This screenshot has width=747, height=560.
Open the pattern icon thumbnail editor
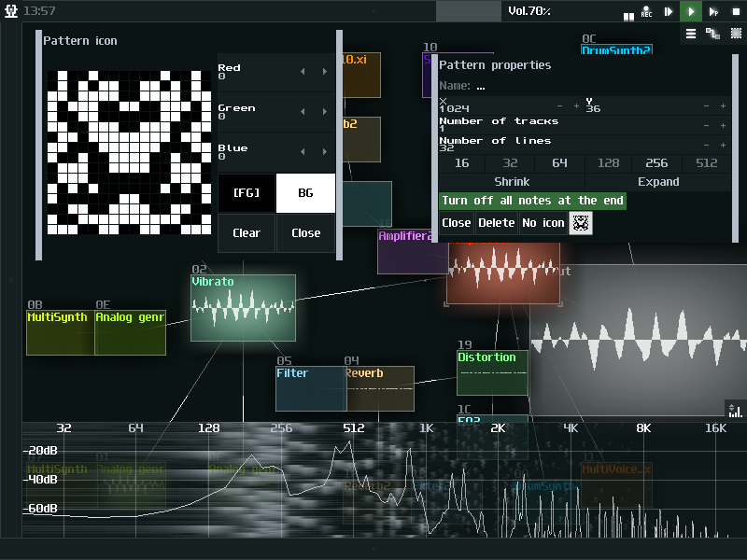pos(581,223)
